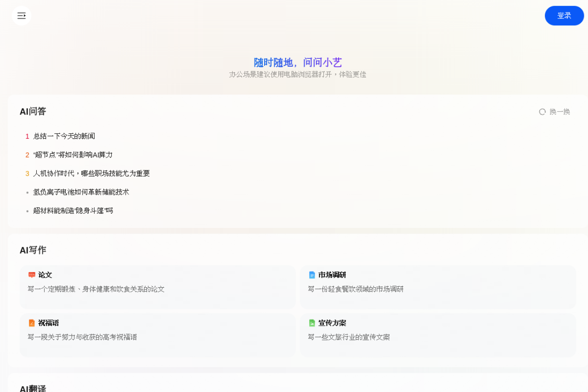Open the invisibility cloak metamaterial question
This screenshot has height=392, width=588.
coord(73,210)
